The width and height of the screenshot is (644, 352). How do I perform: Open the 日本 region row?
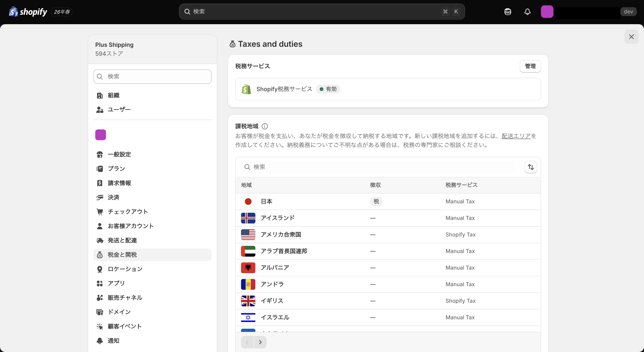pos(388,202)
